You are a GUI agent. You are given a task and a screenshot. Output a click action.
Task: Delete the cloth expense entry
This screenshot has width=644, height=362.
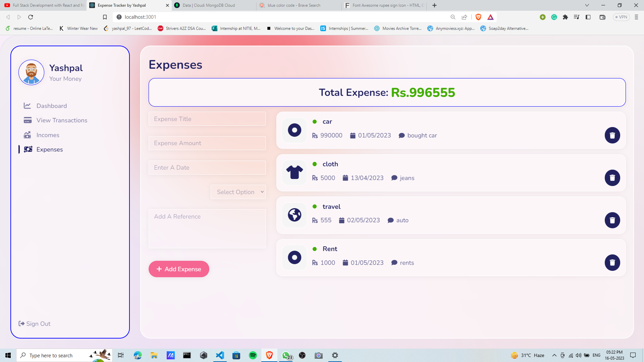click(x=612, y=178)
